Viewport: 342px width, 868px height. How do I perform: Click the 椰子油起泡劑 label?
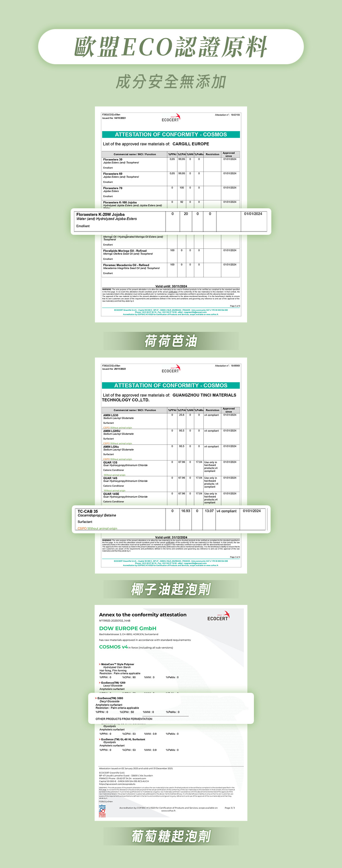coord(171,589)
